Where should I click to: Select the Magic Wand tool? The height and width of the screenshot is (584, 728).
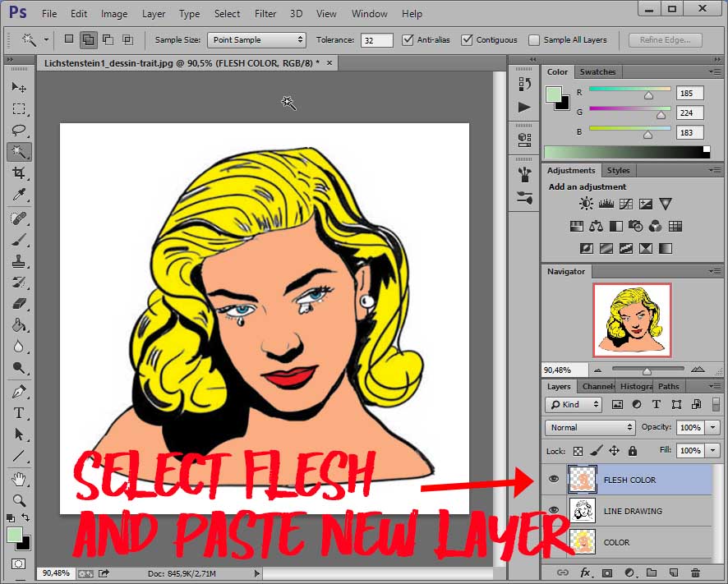click(19, 152)
